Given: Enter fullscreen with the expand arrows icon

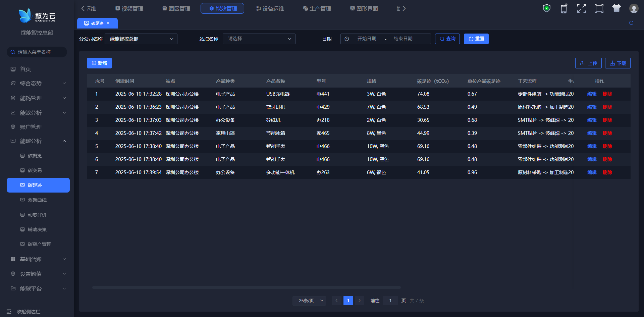Looking at the screenshot, I should point(581,8).
